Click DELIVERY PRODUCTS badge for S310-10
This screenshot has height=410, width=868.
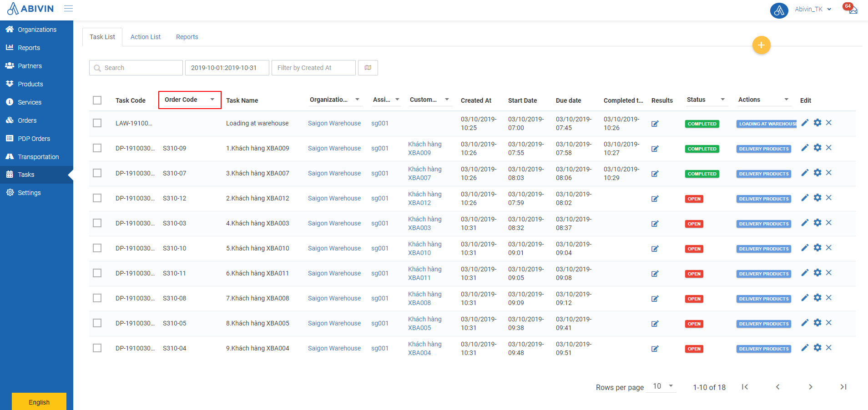pos(764,249)
